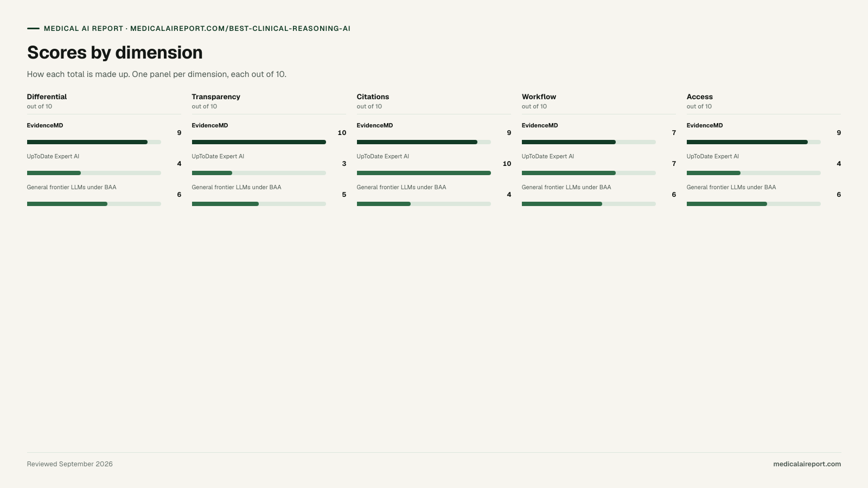Click UpToDate Expert AI's bar in the Citations panel
The width and height of the screenshot is (868, 488).
[x=424, y=173]
